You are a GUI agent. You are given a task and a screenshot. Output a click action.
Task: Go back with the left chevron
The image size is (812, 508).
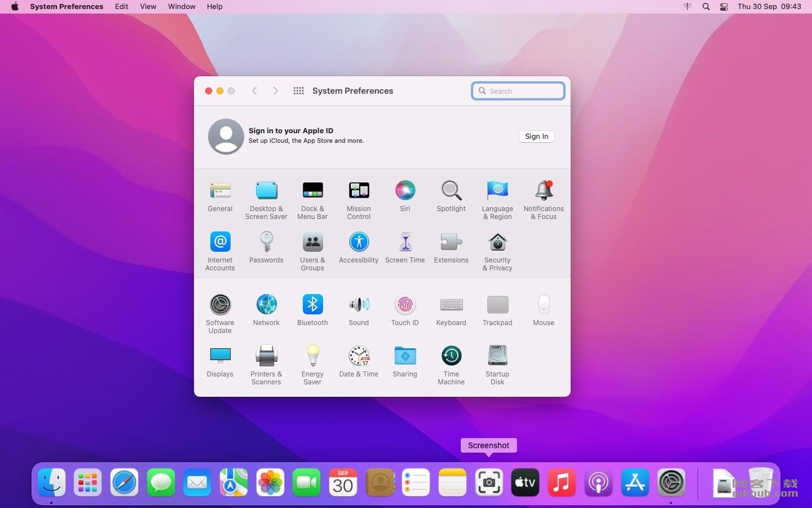(255, 91)
